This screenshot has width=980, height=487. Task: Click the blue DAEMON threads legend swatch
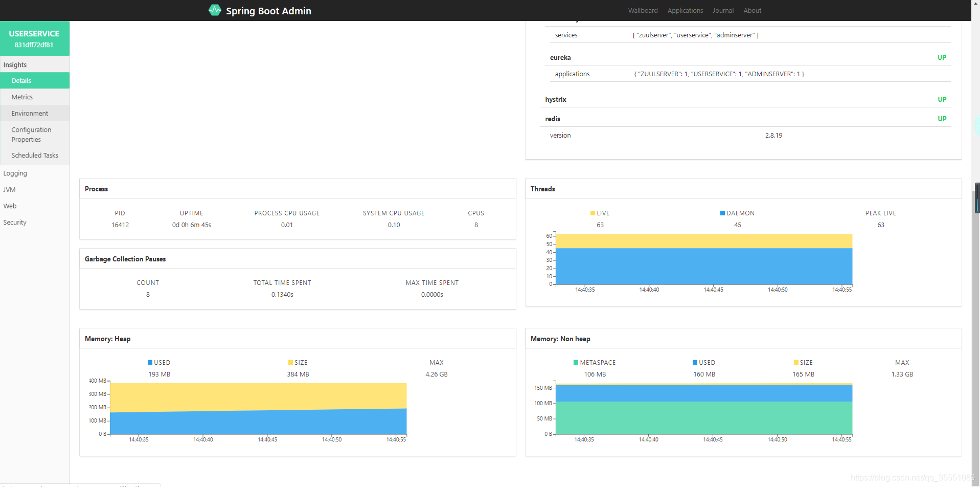click(x=722, y=213)
